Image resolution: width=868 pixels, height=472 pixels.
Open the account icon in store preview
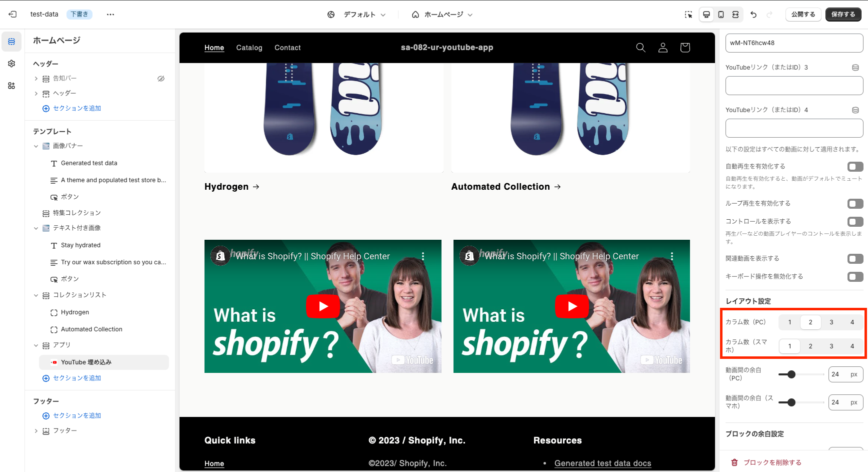[663, 48]
